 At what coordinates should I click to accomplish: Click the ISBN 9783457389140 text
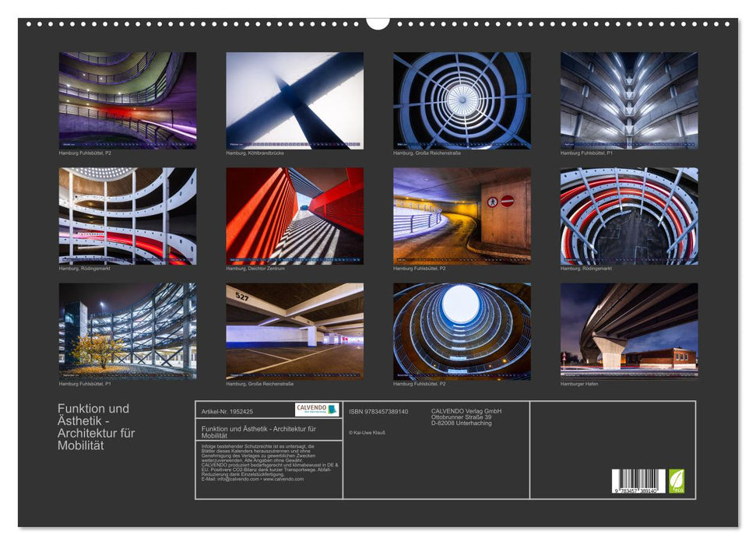pos(378,411)
